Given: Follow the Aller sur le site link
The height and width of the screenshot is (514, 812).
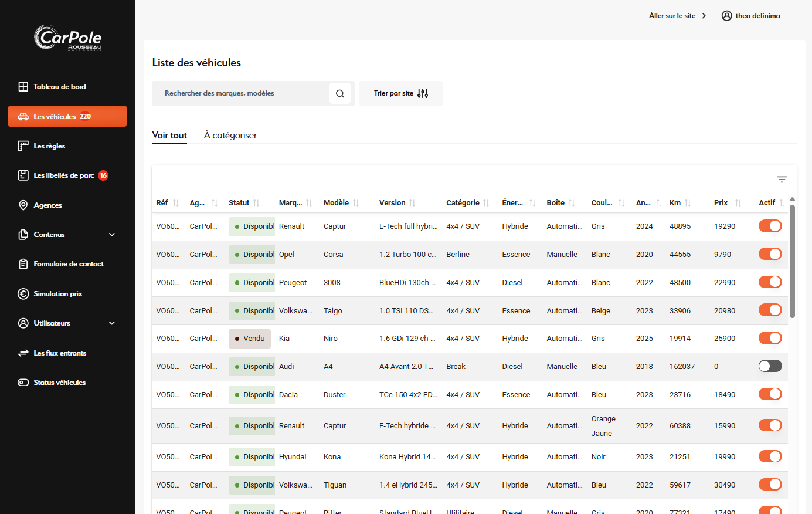Looking at the screenshot, I should coord(677,16).
